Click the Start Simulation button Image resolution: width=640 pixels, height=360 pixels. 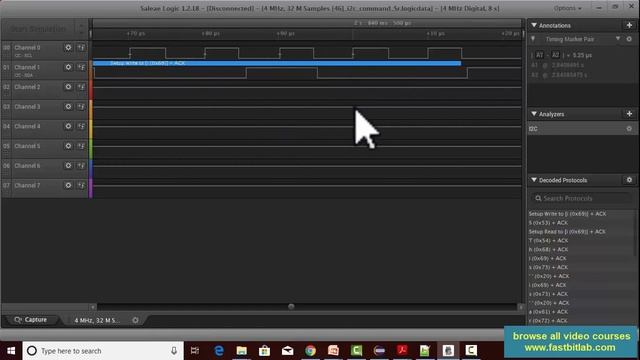[38, 29]
